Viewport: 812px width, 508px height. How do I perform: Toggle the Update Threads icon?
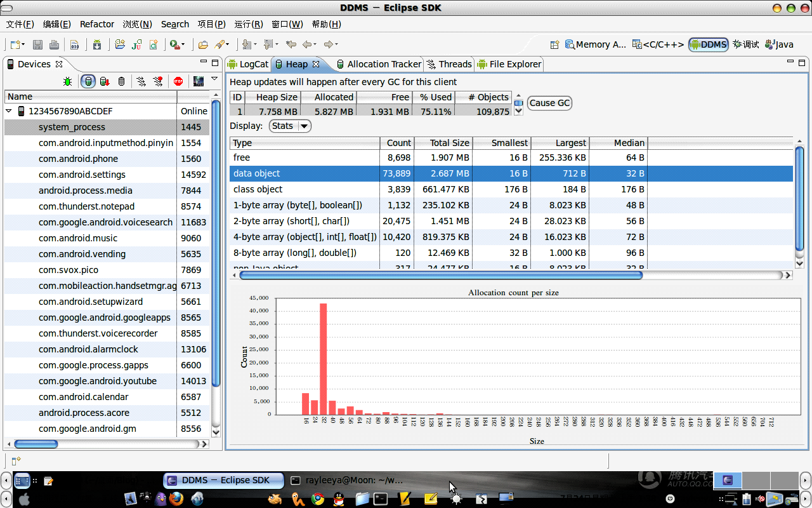tap(141, 81)
